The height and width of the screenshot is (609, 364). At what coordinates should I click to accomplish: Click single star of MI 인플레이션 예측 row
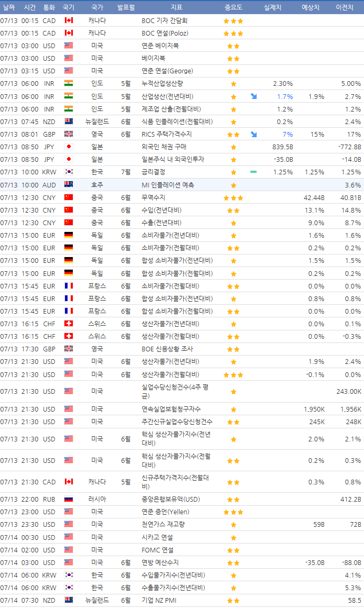click(234, 186)
